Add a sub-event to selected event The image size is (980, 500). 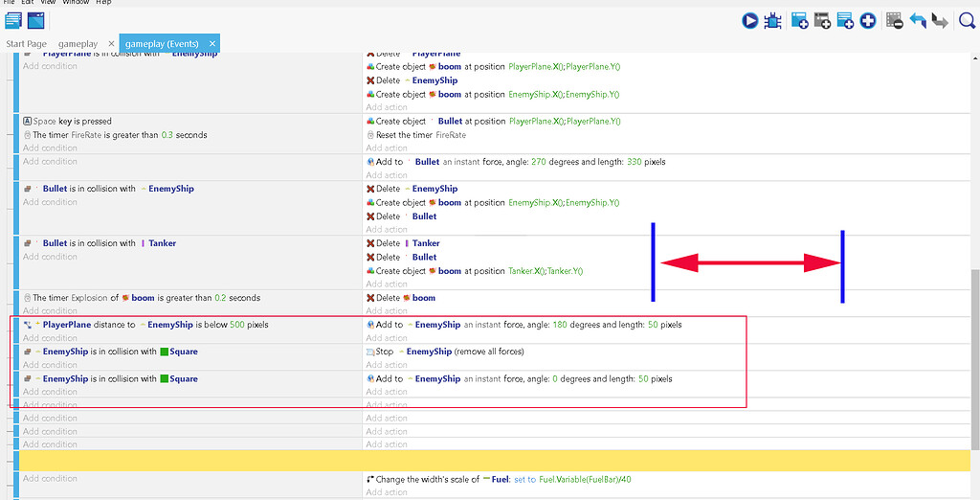(x=822, y=20)
